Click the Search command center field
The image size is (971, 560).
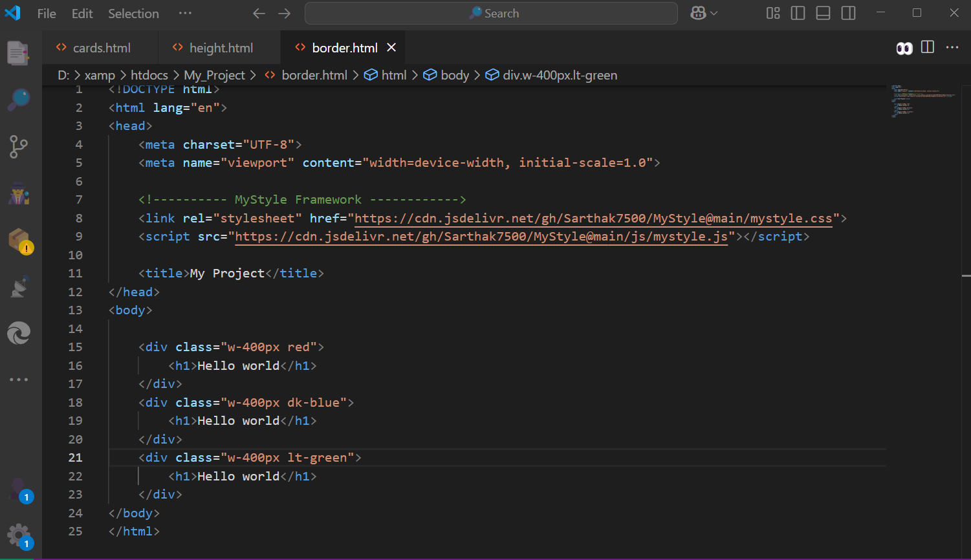pyautogui.click(x=491, y=14)
